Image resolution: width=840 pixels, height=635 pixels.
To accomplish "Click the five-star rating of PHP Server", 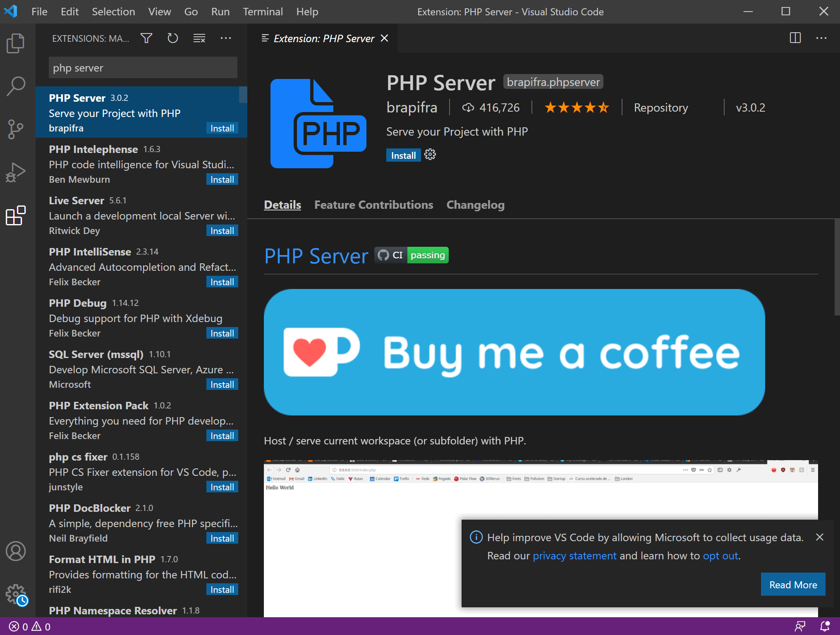I will click(577, 107).
